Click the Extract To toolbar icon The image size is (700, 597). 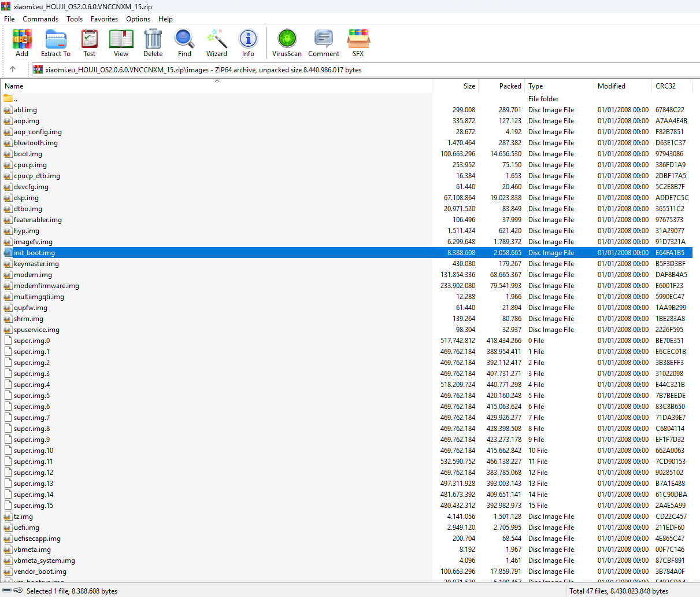[55, 39]
